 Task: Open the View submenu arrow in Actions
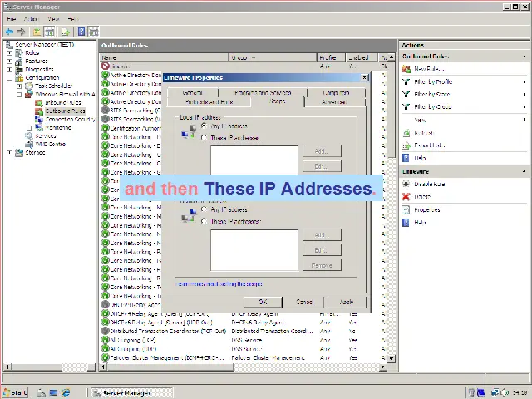(525, 120)
